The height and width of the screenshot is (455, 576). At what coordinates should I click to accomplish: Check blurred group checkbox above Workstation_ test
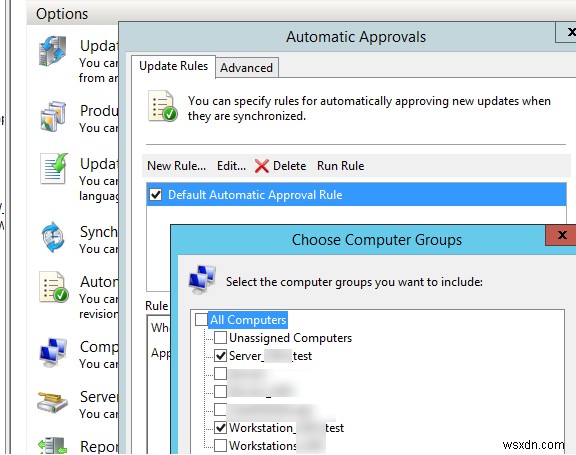pyautogui.click(x=220, y=409)
